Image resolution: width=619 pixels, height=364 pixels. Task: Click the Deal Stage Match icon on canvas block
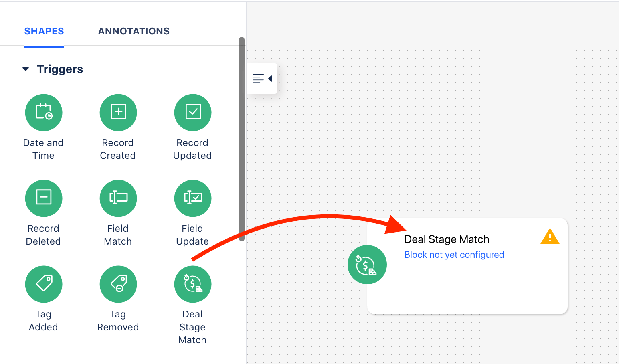click(x=367, y=265)
